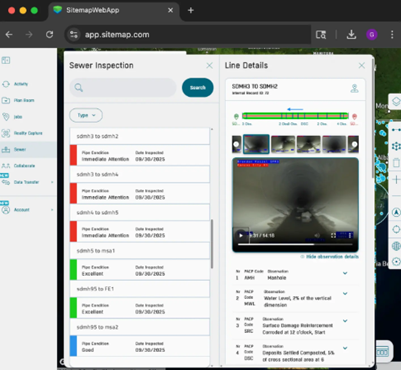Select the fourth pipe thumbnail

[334, 144]
